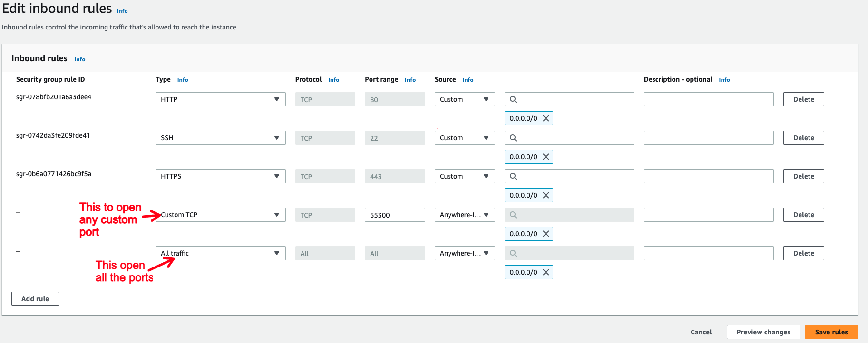Remove 0.0.0.0/0 chip from Custom TCP rule
The width and height of the screenshot is (868, 343).
point(546,234)
